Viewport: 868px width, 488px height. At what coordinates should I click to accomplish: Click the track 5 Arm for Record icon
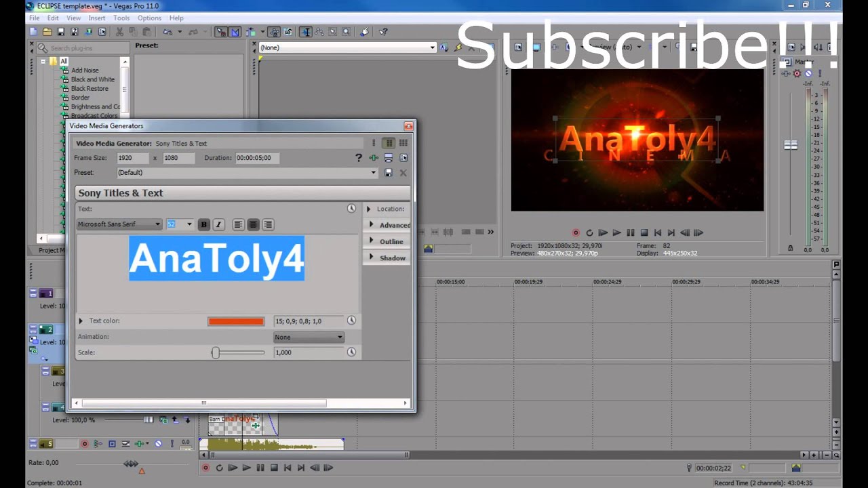85,444
